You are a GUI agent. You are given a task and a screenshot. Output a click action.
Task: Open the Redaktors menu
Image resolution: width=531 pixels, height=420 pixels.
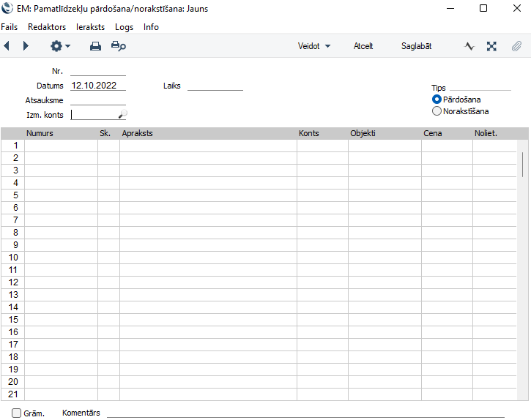[47, 27]
